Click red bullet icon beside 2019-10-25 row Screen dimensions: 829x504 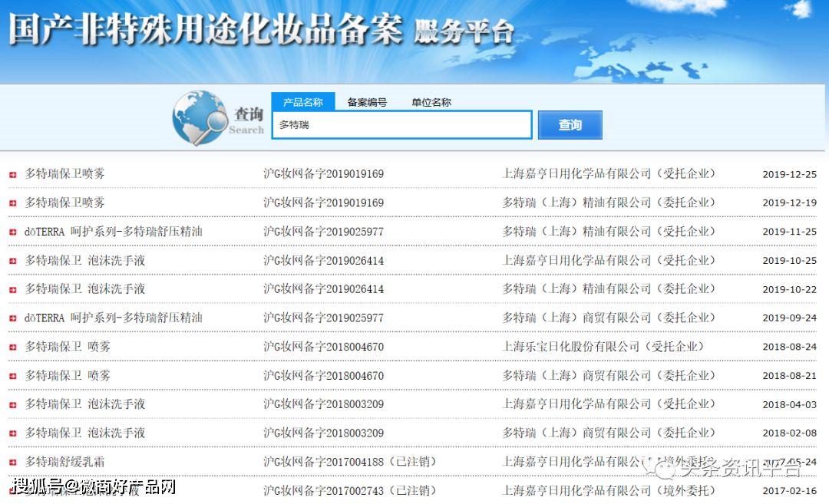click(x=13, y=261)
